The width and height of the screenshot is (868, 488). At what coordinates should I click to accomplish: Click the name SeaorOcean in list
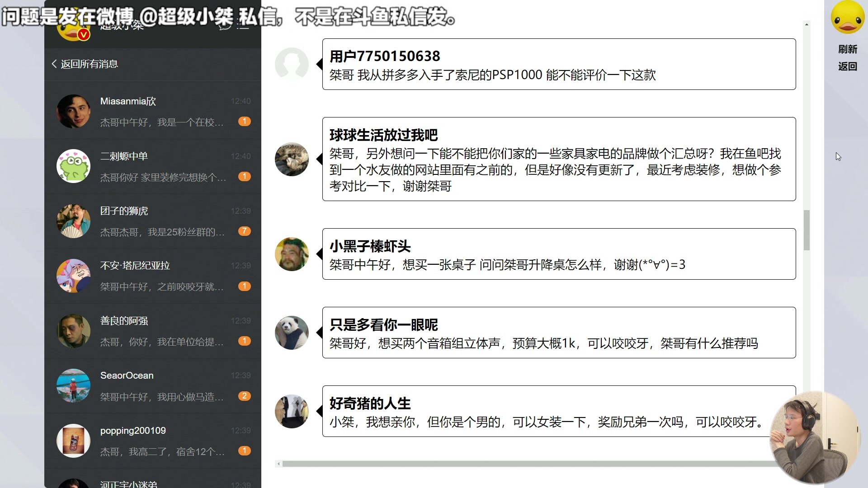(x=127, y=375)
